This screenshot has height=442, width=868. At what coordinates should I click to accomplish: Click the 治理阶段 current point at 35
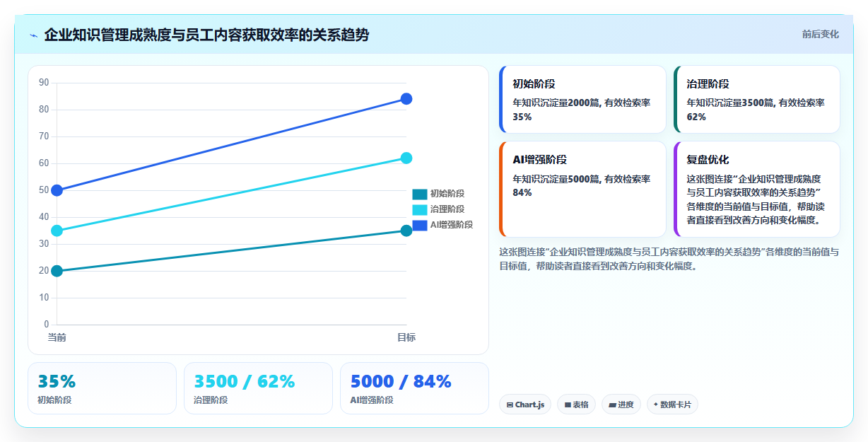pos(57,231)
